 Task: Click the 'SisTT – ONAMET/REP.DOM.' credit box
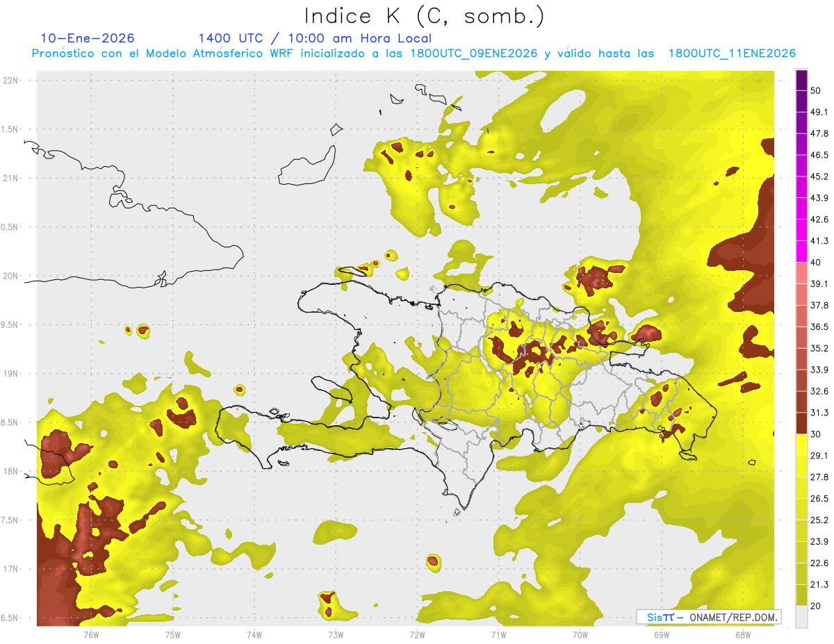(708, 617)
